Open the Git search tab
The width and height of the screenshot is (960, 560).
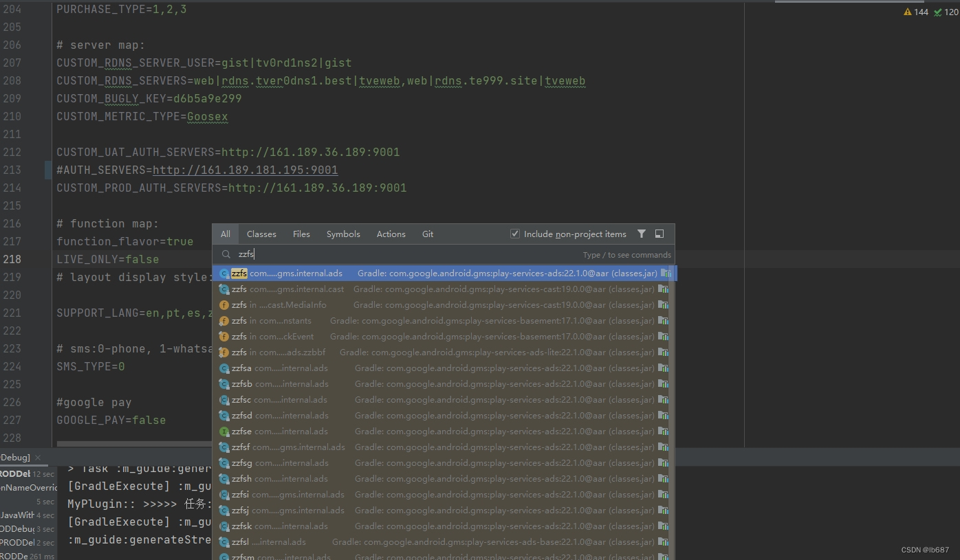click(x=428, y=234)
